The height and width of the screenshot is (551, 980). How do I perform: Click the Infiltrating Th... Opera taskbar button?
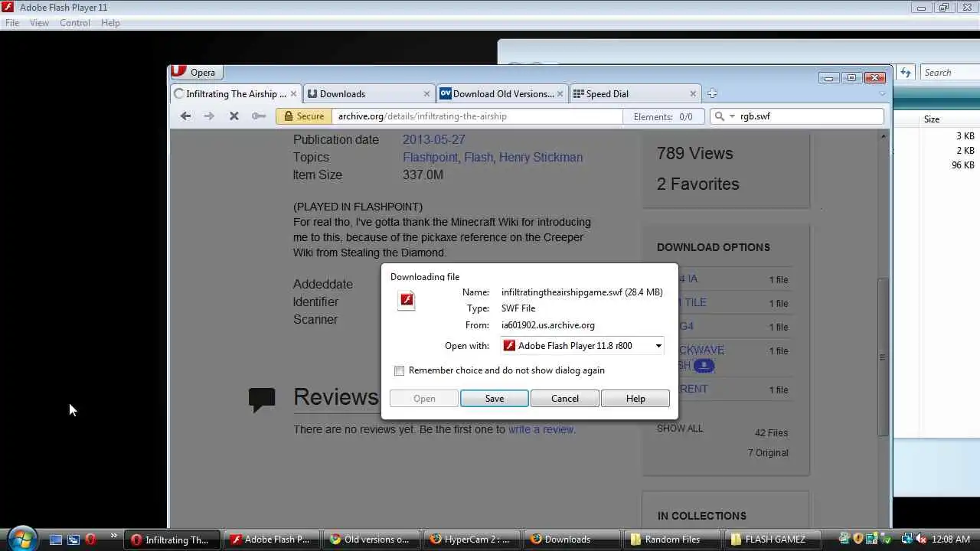click(x=174, y=540)
